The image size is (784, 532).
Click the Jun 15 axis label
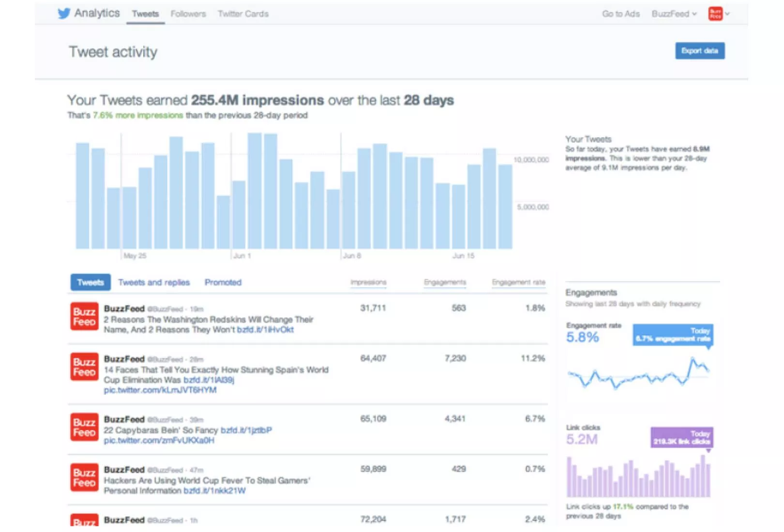click(463, 255)
